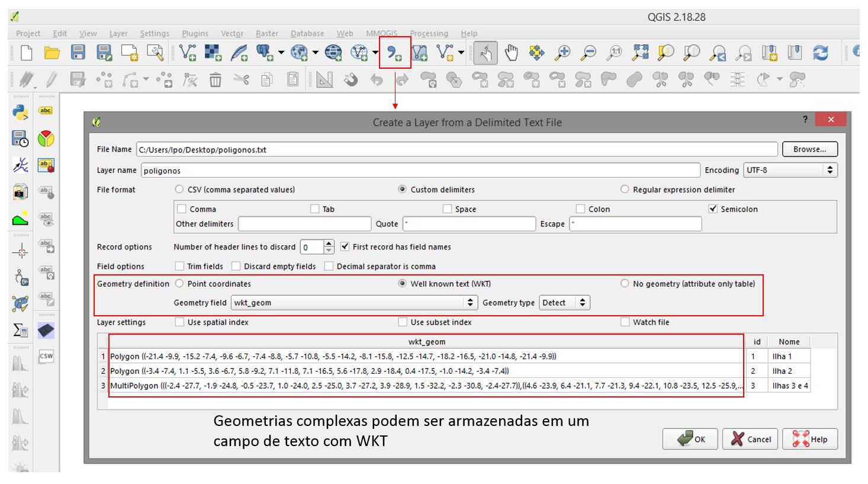Click the Browse... button
The image size is (868, 484).
point(809,149)
